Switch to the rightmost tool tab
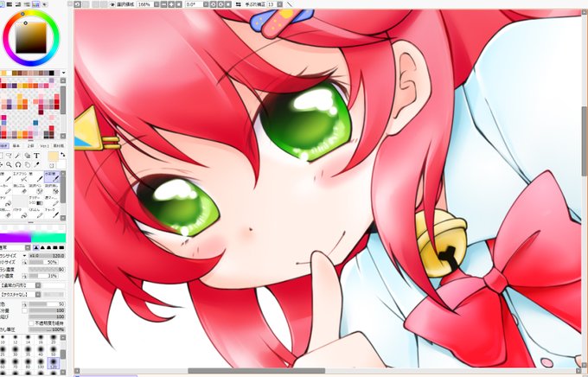588x377 pixels. [x=58, y=145]
